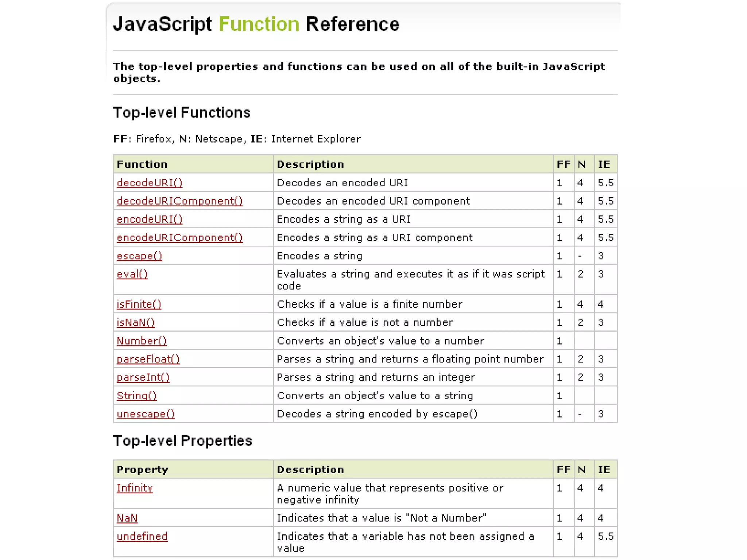Click the Top-level Functions heading
Viewport: 747px width, 560px height.
click(182, 113)
